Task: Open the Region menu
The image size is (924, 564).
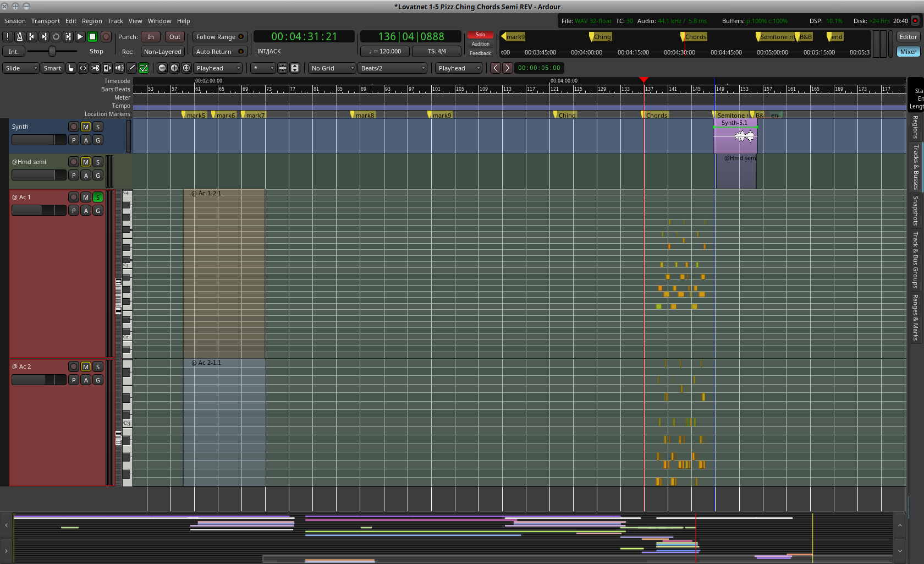Action: [x=92, y=21]
